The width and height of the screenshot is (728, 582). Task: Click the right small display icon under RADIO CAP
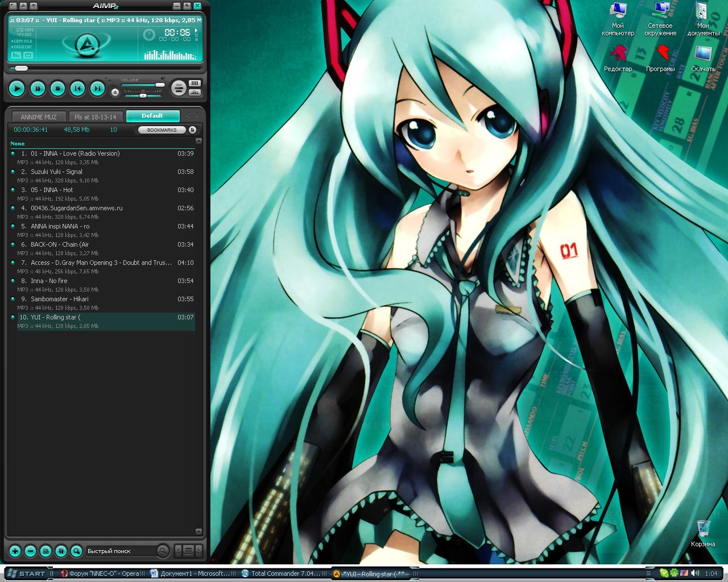28,55
